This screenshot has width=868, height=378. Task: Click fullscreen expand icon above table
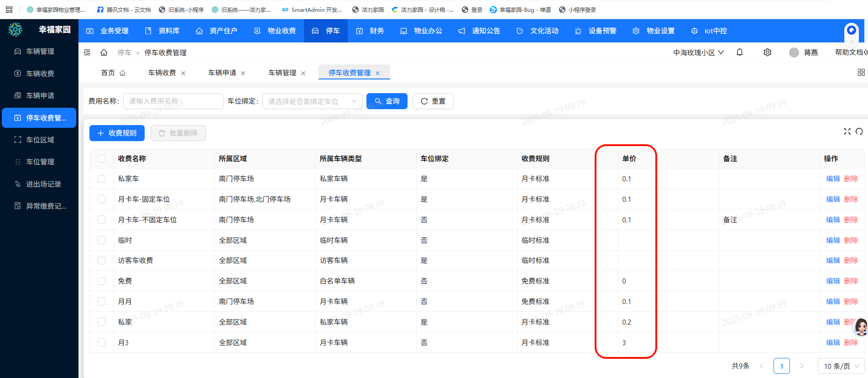pyautogui.click(x=847, y=131)
